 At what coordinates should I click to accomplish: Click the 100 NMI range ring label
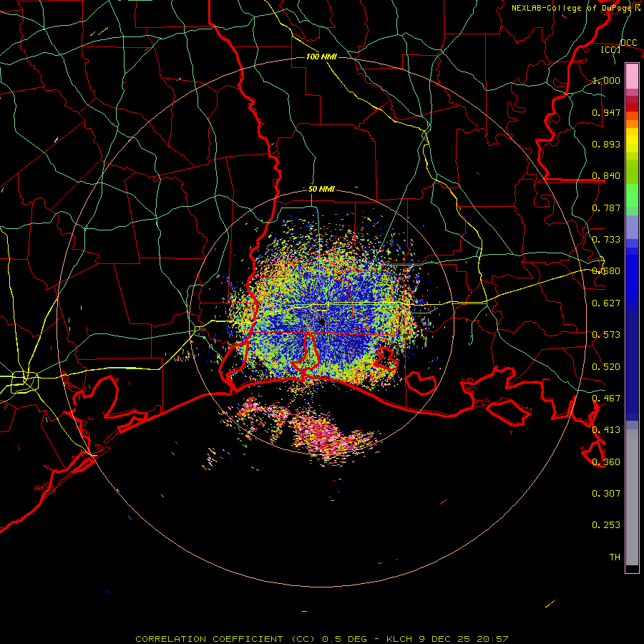321,57
